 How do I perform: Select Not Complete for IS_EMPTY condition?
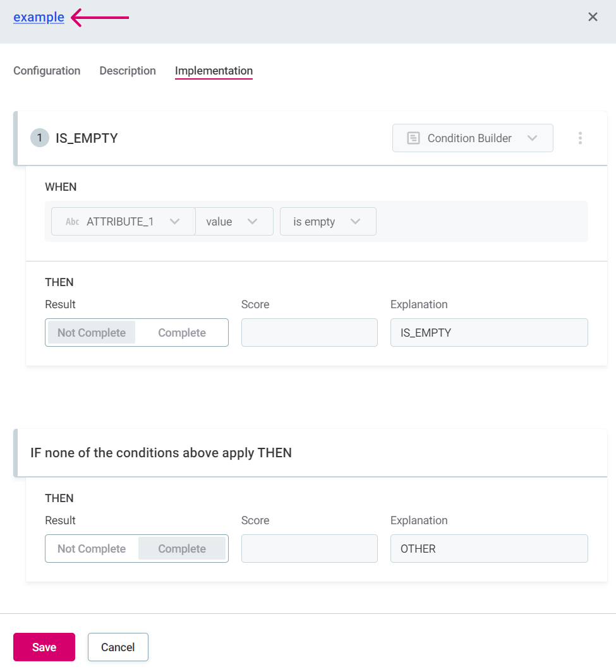(x=92, y=333)
